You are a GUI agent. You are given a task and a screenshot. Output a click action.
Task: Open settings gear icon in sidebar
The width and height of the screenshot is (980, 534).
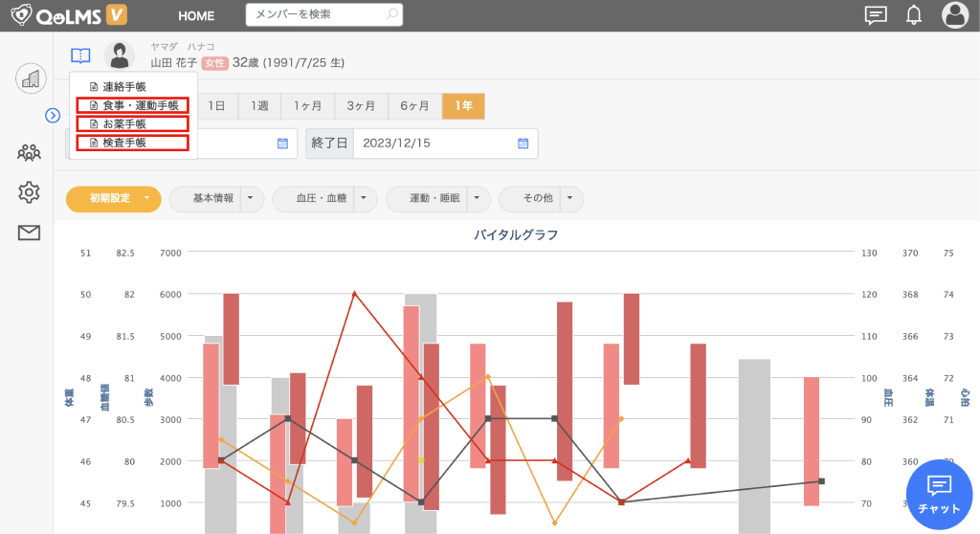30,192
